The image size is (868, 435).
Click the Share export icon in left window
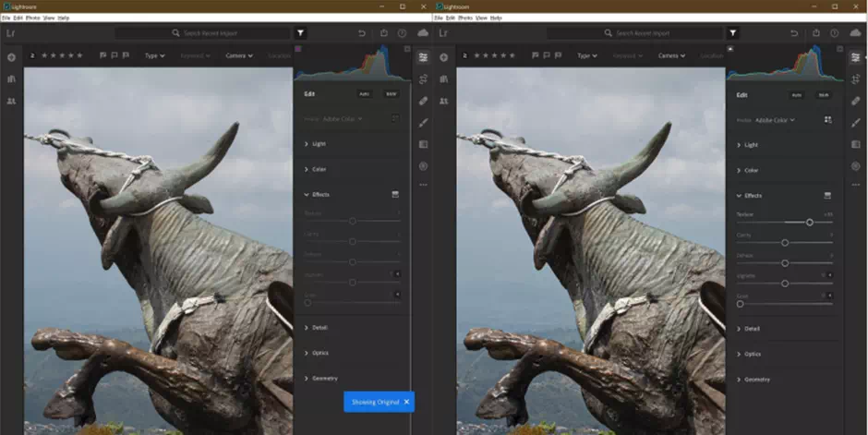click(x=384, y=33)
